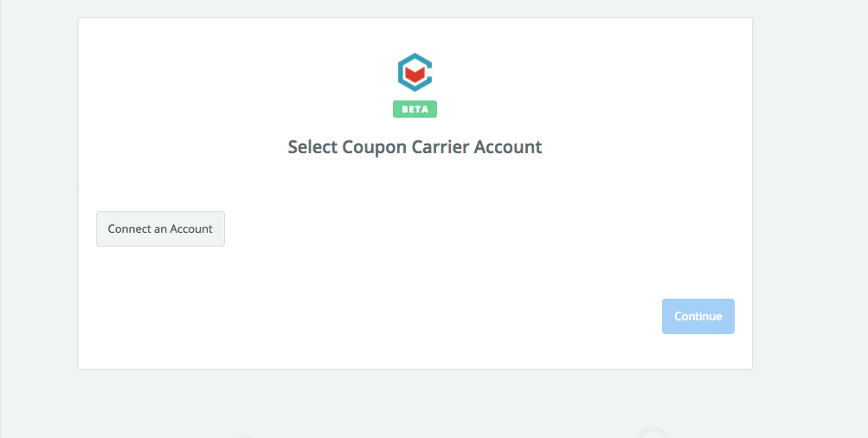Connect an Account for Coupon Carrier

click(161, 229)
